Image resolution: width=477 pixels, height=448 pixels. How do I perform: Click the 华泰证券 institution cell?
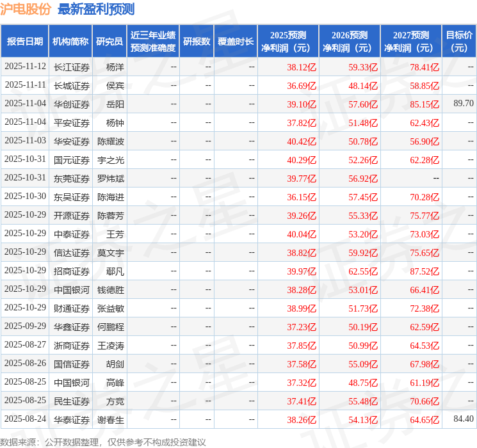(x=72, y=419)
